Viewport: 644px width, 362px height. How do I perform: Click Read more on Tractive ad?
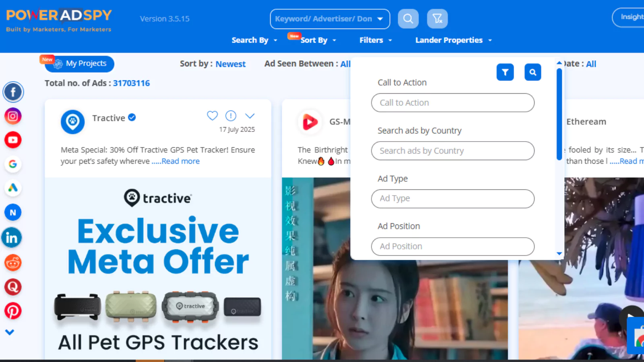tap(180, 161)
